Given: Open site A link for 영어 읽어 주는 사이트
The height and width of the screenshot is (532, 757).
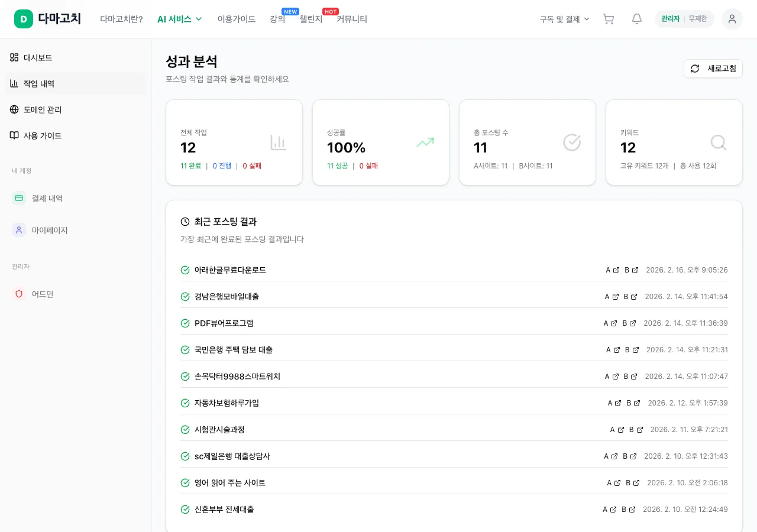Looking at the screenshot, I should click(614, 483).
